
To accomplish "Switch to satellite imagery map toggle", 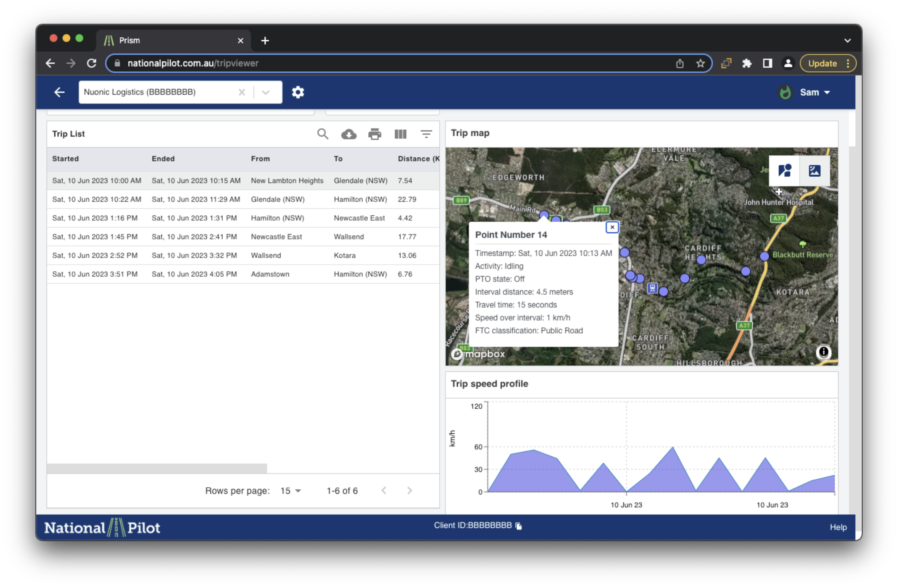I will (x=814, y=171).
